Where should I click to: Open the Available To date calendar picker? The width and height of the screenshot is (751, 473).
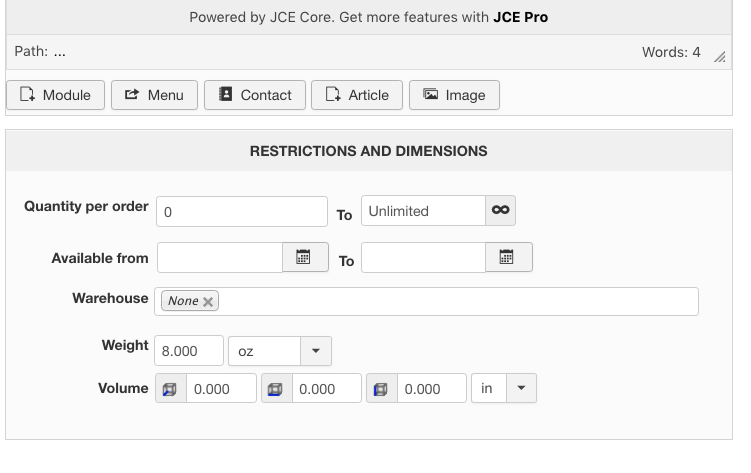coord(507,258)
